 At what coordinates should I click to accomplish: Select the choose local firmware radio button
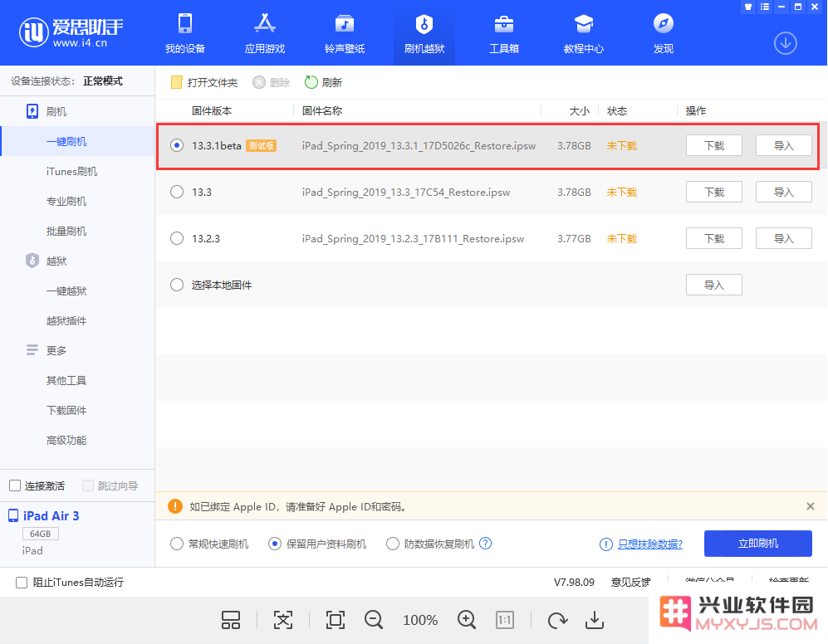click(177, 285)
